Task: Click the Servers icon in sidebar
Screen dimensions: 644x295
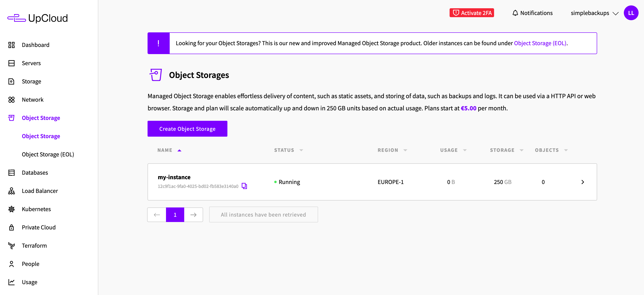Action: [x=11, y=63]
